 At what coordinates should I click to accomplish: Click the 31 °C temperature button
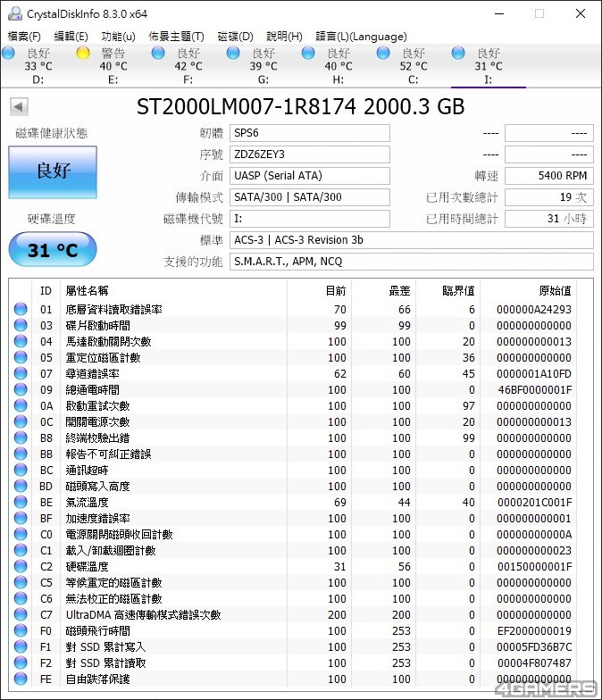(x=53, y=250)
